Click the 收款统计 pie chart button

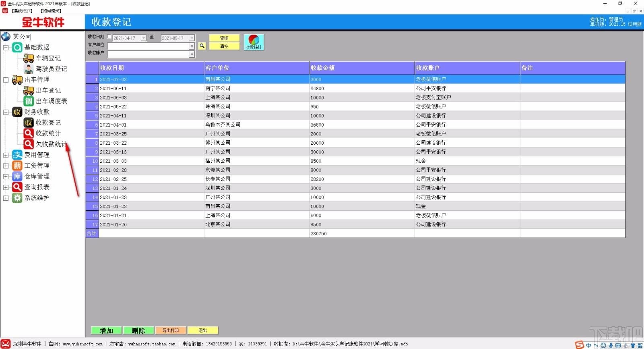point(254,42)
